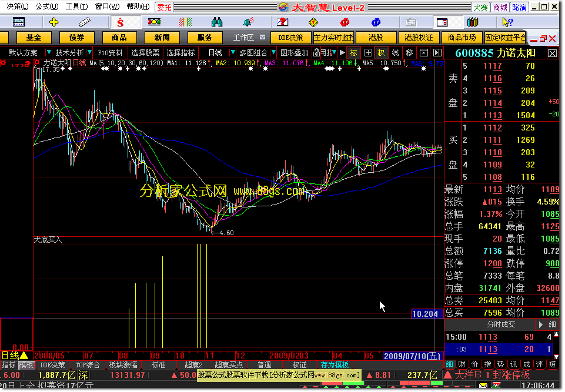
Task: Expand the 日线 period dropdown arrow
Action: coord(233,53)
